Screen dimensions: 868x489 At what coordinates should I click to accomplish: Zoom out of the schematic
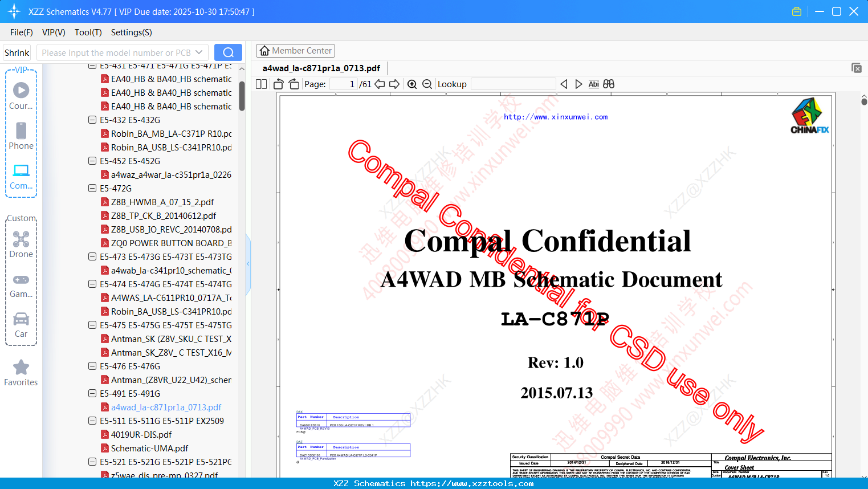click(x=427, y=84)
